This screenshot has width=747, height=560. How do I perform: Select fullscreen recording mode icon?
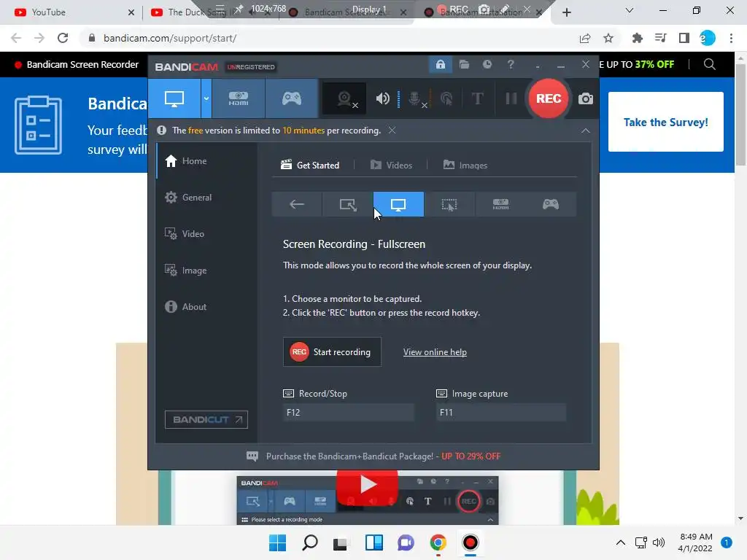point(398,204)
